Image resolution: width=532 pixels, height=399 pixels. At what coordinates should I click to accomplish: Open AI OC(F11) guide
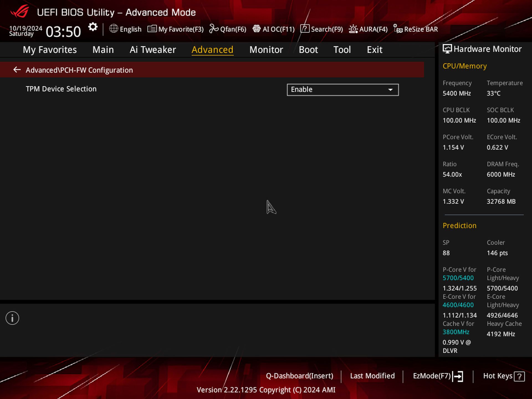273,29
